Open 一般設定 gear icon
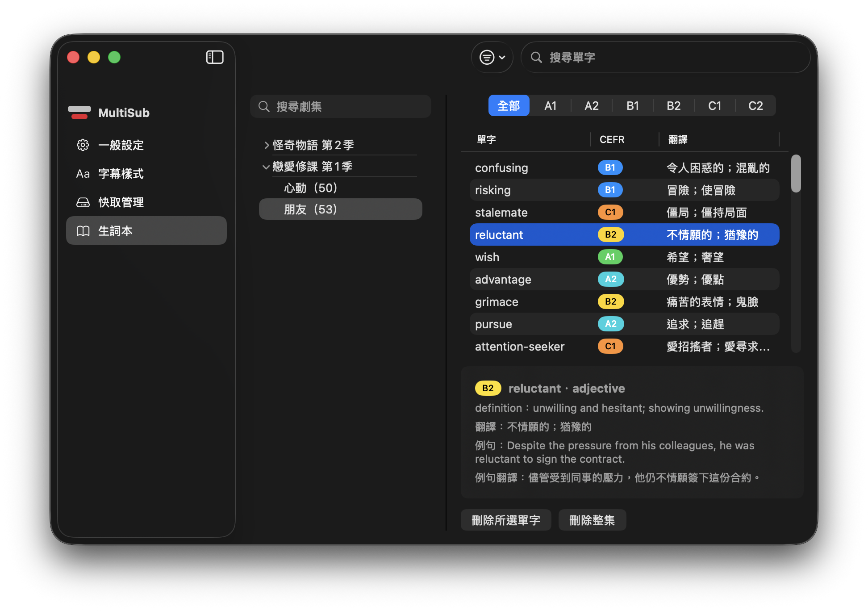The width and height of the screenshot is (868, 611). pyautogui.click(x=83, y=145)
